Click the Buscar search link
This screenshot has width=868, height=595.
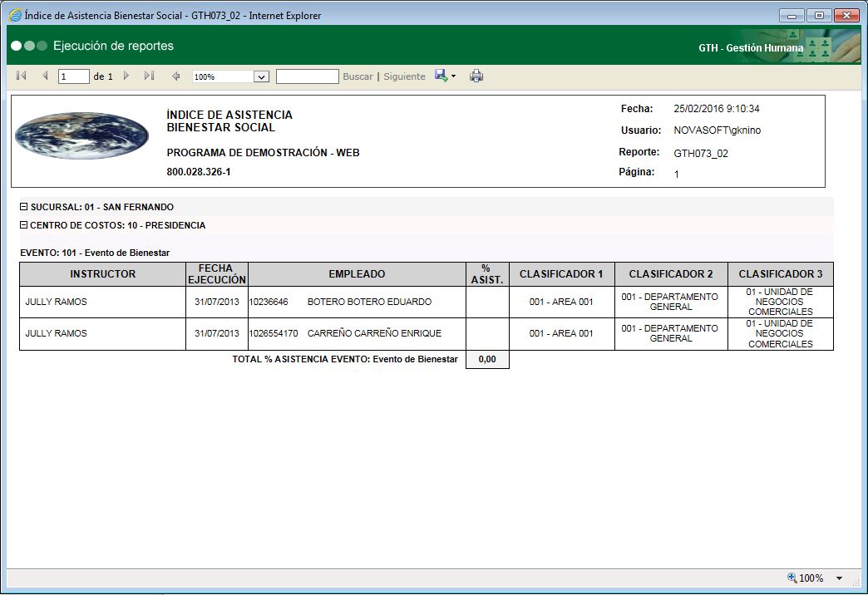pyautogui.click(x=358, y=76)
